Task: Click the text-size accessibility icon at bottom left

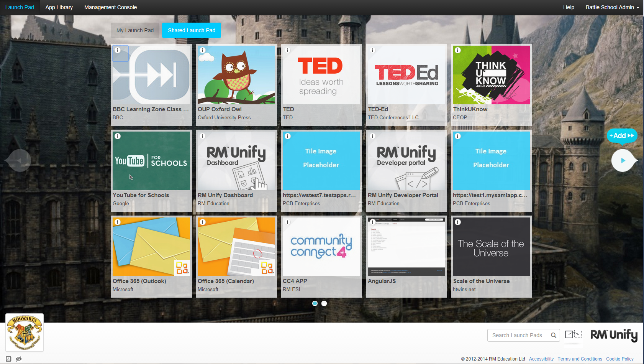Action: pos(8,359)
